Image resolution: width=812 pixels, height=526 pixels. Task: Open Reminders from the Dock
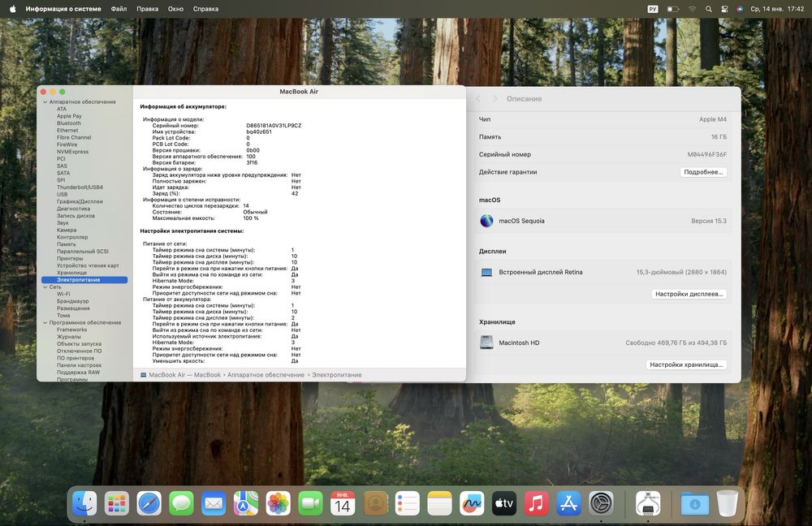(407, 502)
